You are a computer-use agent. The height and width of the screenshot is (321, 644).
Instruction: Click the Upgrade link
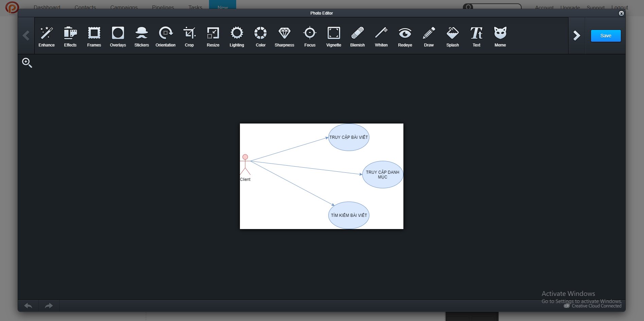[x=570, y=7]
